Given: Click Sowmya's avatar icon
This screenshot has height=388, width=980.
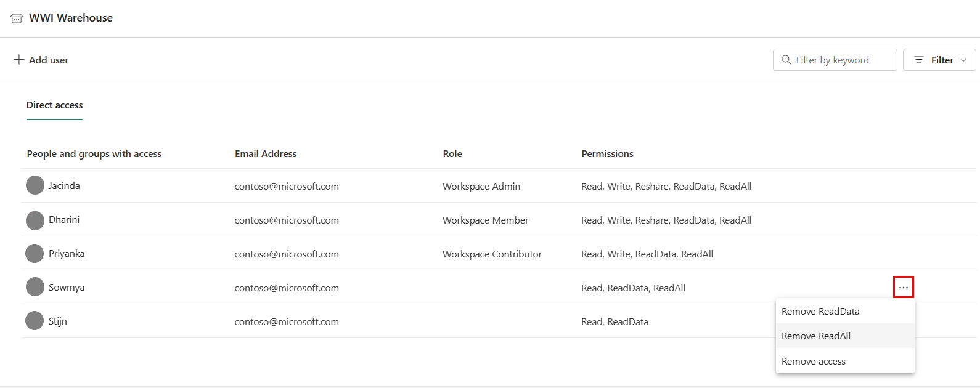Looking at the screenshot, I should (x=35, y=287).
